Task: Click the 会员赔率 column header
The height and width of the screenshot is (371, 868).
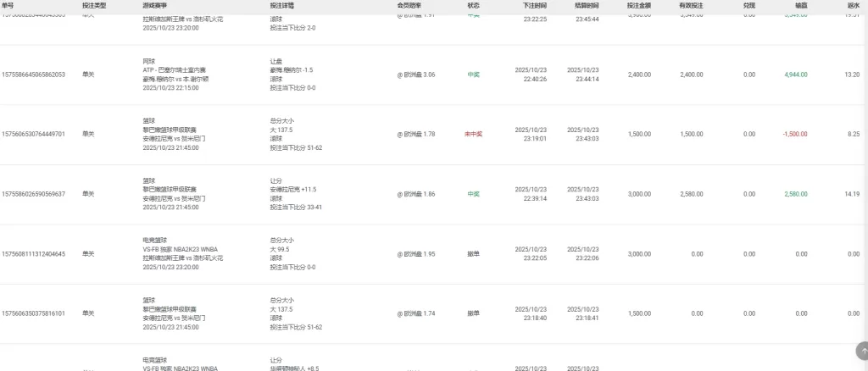Action: [x=409, y=5]
